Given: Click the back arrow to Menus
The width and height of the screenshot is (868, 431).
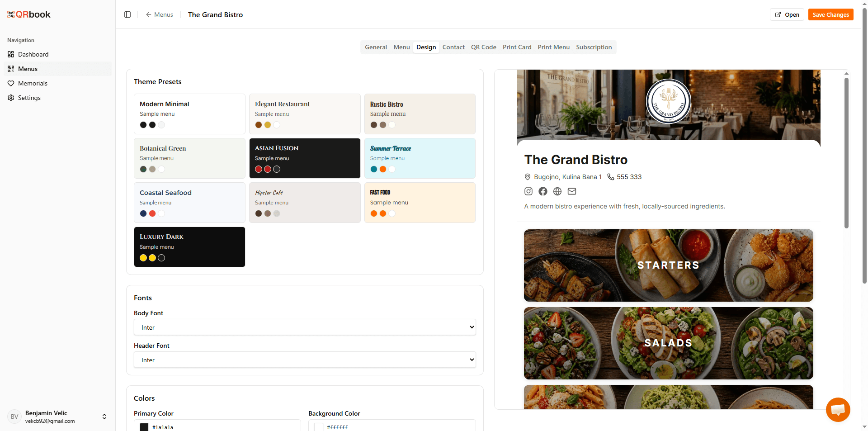Looking at the screenshot, I should (148, 14).
